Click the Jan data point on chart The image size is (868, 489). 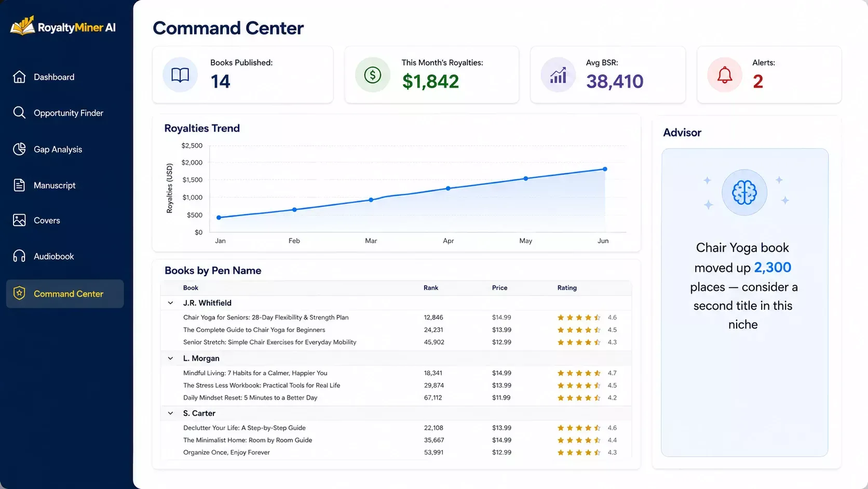[219, 218]
